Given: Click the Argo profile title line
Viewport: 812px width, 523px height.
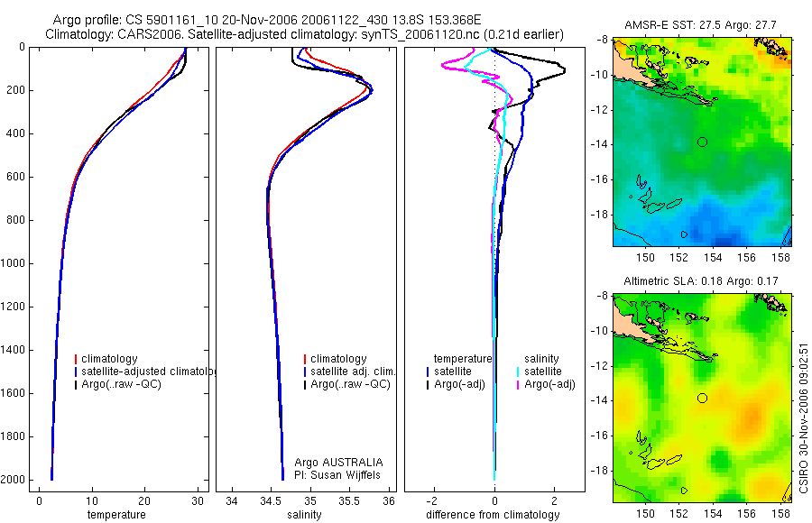Looking at the screenshot, I should click(267, 20).
